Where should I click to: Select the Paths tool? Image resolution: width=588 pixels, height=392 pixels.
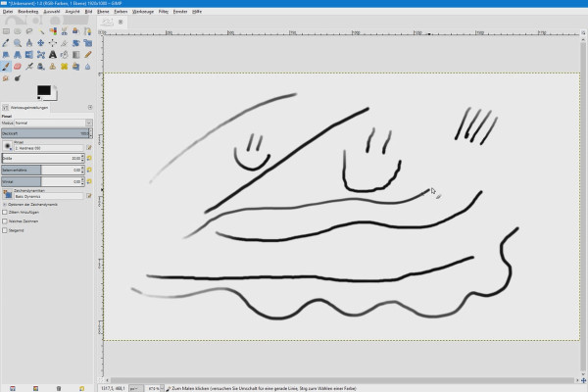(87, 31)
